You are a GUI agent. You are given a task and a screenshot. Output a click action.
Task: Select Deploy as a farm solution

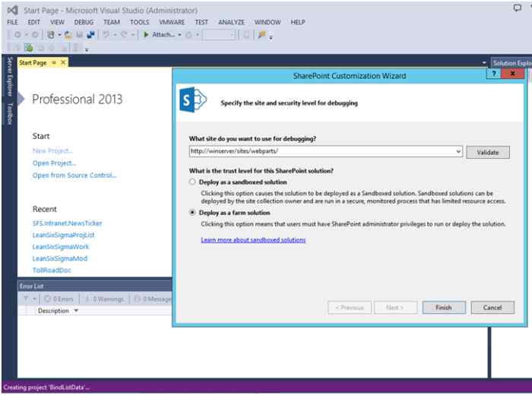click(192, 213)
